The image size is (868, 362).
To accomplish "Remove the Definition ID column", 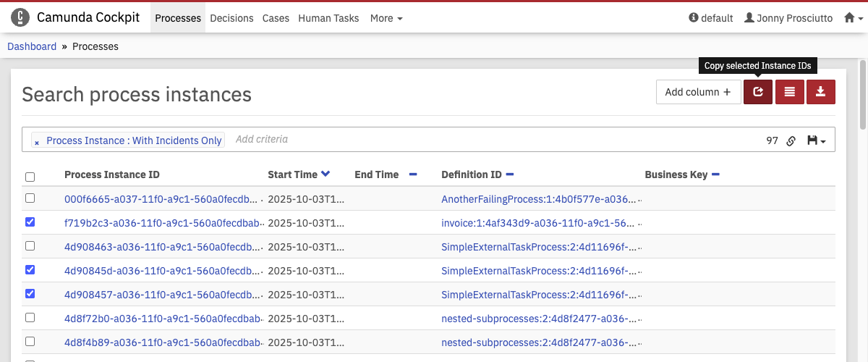I will (x=510, y=174).
